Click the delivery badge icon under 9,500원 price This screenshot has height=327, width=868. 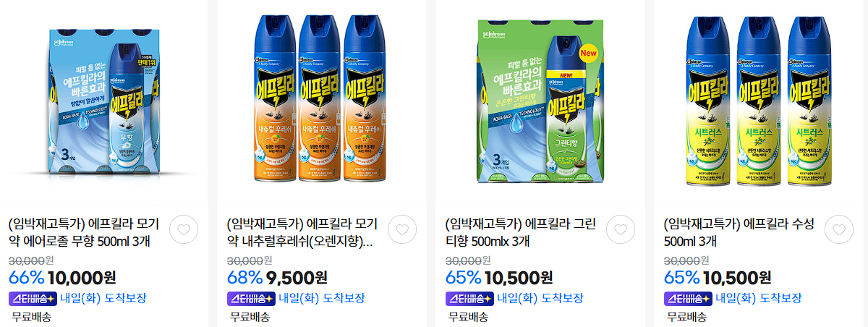point(251,298)
